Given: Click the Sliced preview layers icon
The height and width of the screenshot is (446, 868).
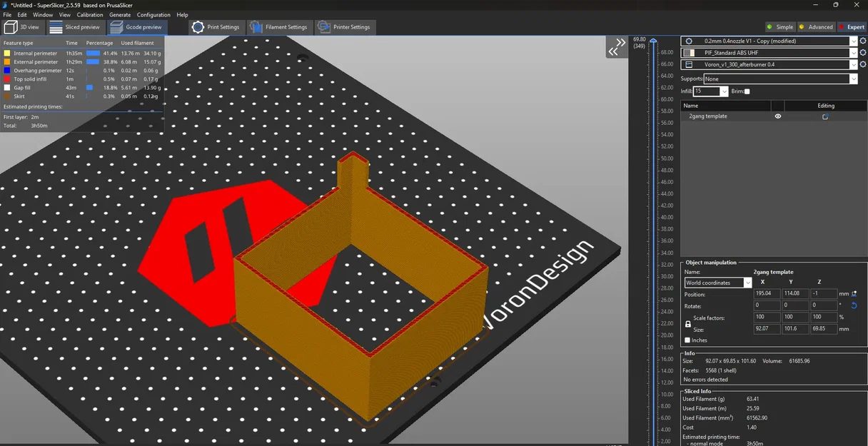Looking at the screenshot, I should click(56, 27).
